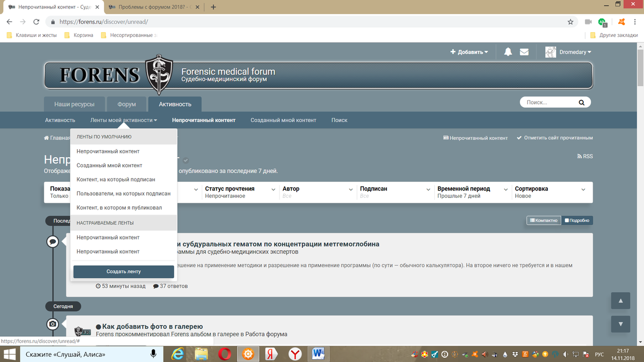The width and height of the screenshot is (644, 362).
Task: Click the 37 ответов link
Action: (x=171, y=286)
